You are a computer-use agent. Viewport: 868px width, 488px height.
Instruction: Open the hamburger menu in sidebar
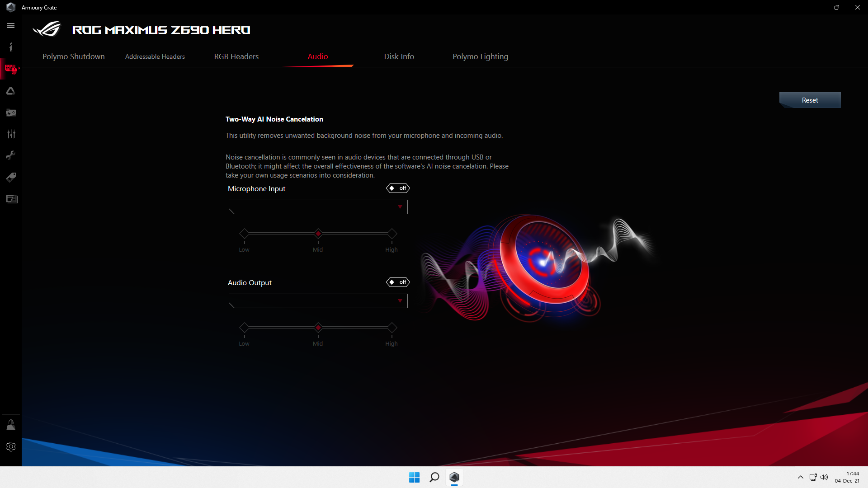tap(11, 26)
